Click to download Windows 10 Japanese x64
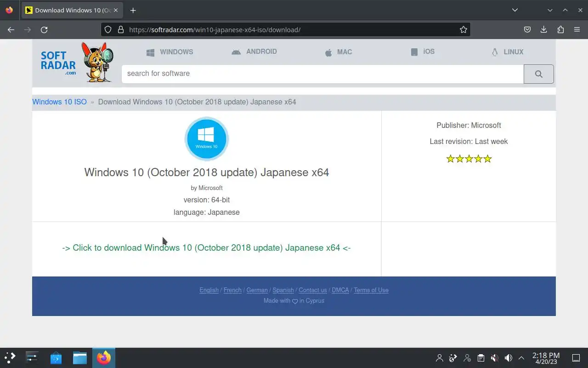The height and width of the screenshot is (368, 588). pyautogui.click(x=206, y=247)
